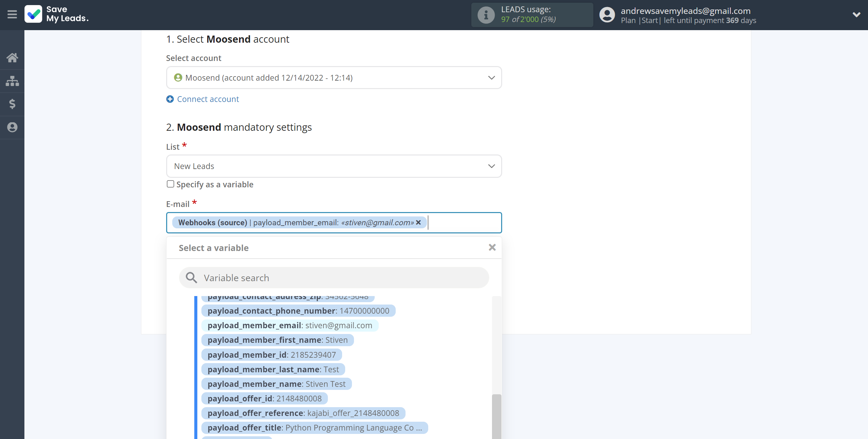
Task: Select payload_member_id variable
Action: (272, 355)
